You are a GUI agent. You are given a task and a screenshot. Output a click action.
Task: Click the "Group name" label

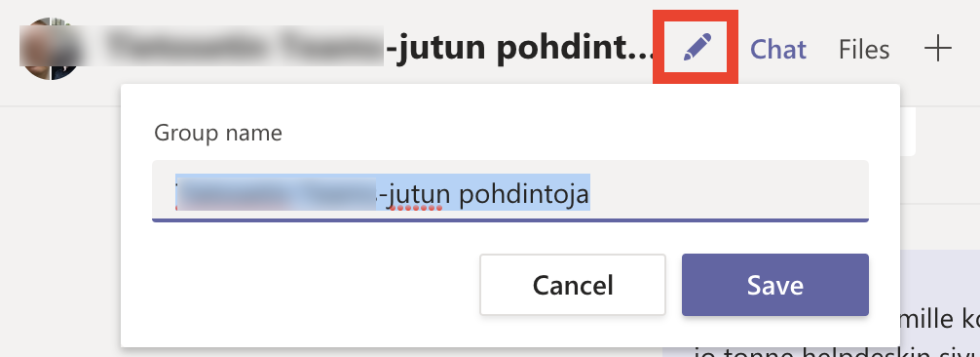point(218,134)
